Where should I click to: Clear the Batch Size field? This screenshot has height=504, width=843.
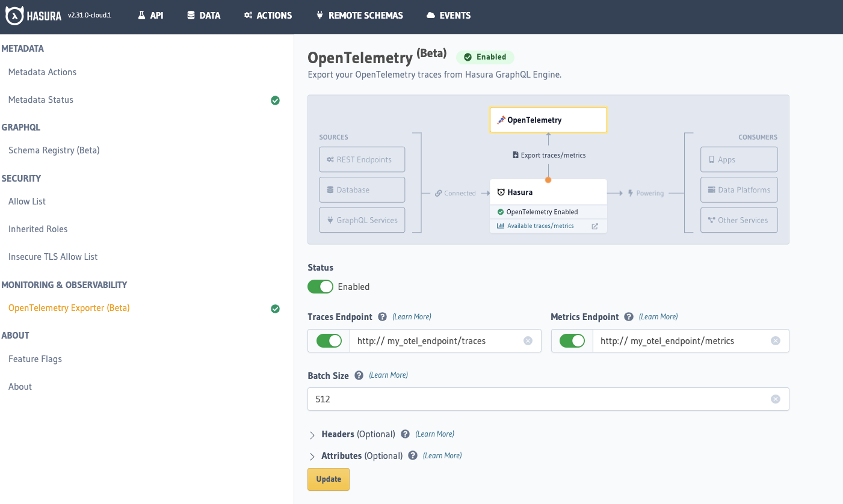pos(776,399)
